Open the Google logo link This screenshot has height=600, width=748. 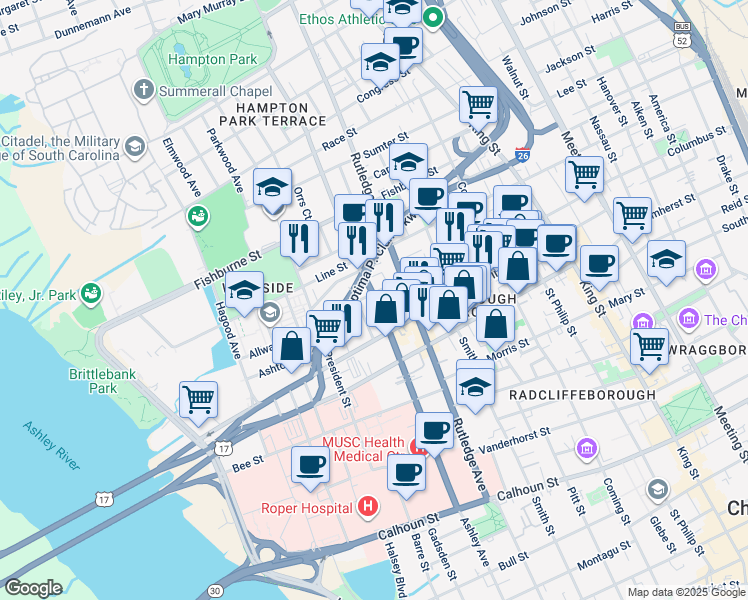pyautogui.click(x=33, y=588)
